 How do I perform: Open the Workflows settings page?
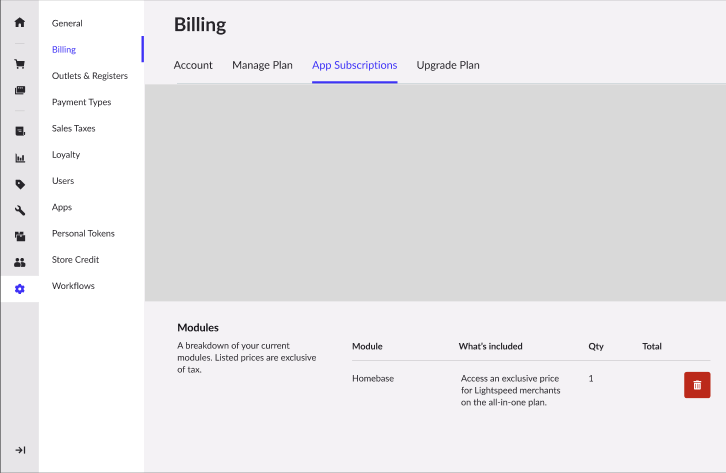[x=73, y=286]
